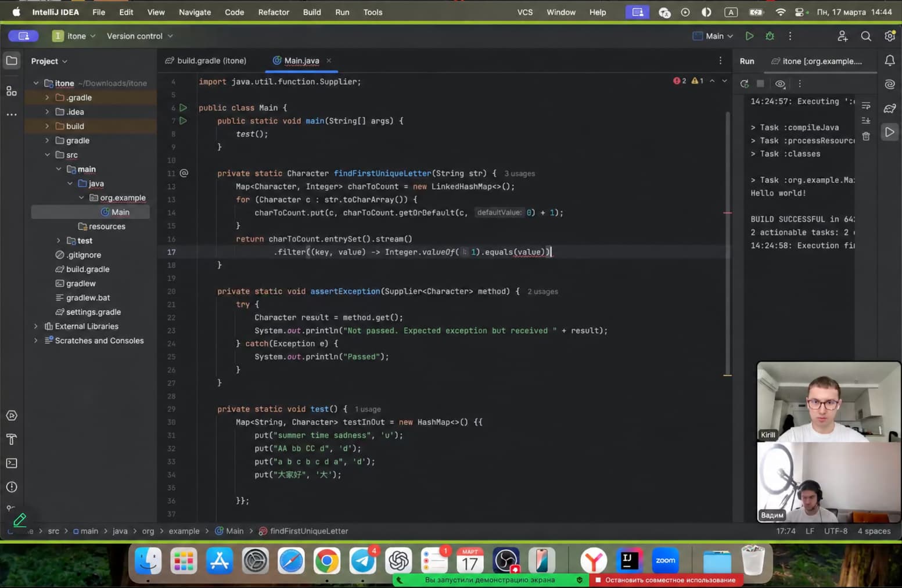
Task: Open IDE settings gear icon
Action: pyautogui.click(x=890, y=36)
